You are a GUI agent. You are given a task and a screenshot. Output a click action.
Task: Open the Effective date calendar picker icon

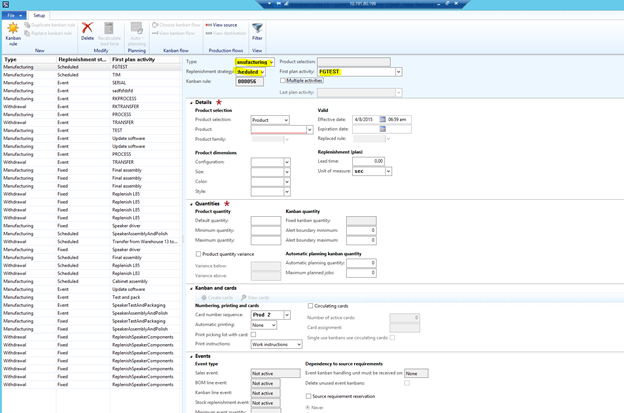(x=383, y=119)
